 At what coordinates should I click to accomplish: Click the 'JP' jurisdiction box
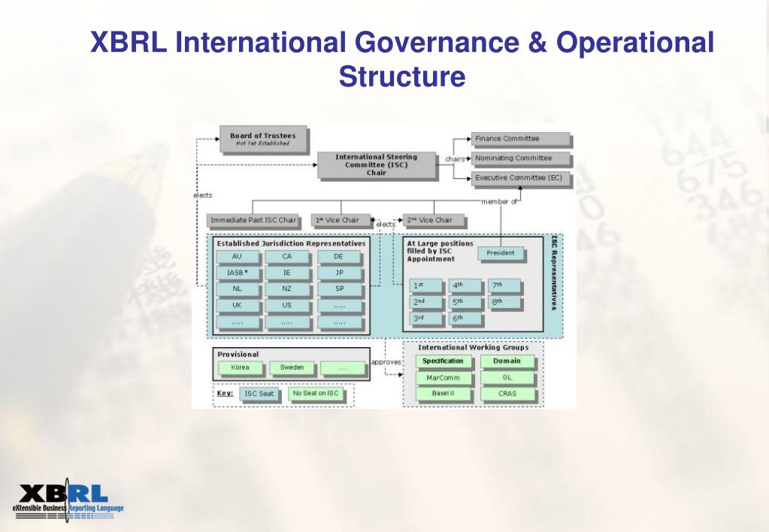339,273
